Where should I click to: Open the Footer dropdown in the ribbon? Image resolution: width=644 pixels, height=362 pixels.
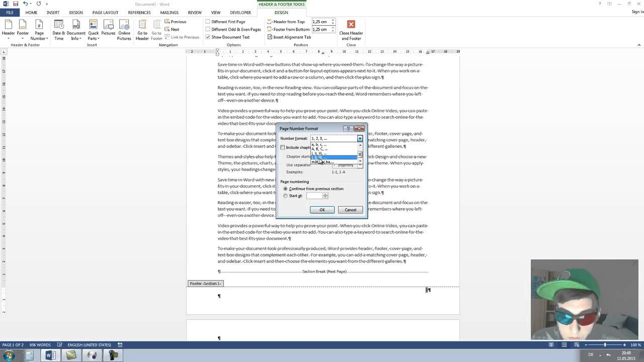23,30
